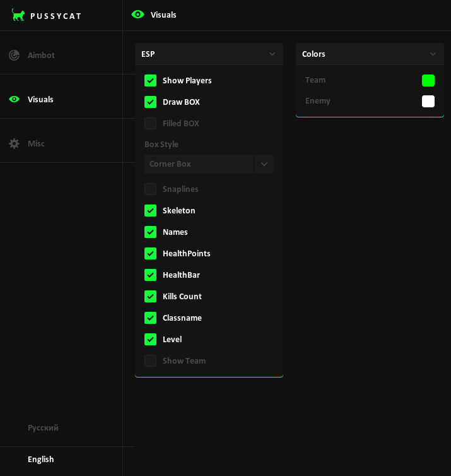
Task: Click the Aimbot target icon in sidebar
Action: (14, 55)
